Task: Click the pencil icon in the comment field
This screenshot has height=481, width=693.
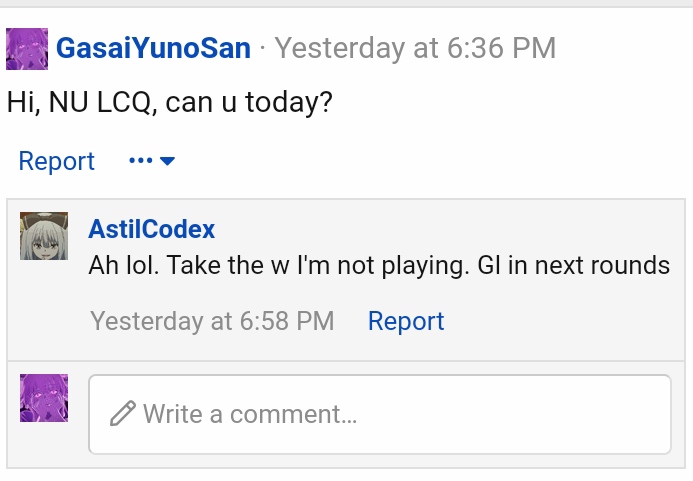Action: 122,413
